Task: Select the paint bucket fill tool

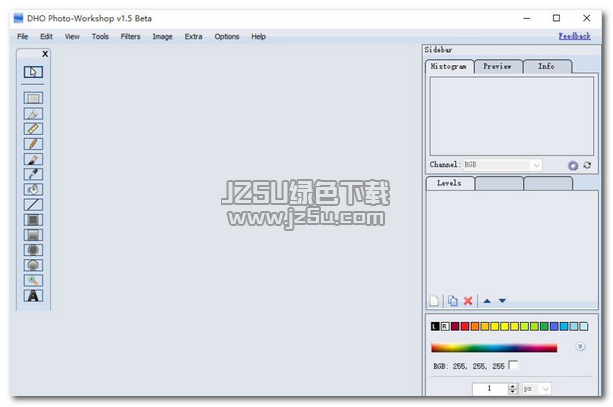Action: (x=33, y=189)
